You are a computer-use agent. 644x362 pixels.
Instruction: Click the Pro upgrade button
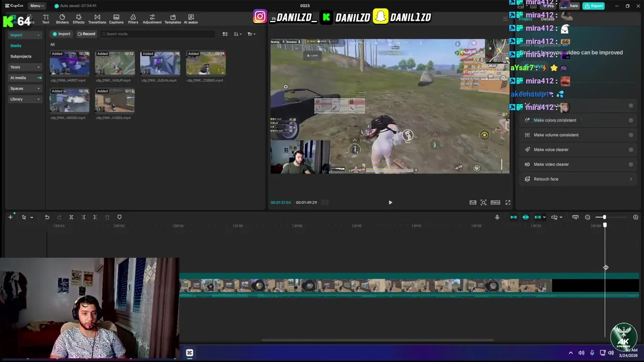pyautogui.click(x=548, y=6)
